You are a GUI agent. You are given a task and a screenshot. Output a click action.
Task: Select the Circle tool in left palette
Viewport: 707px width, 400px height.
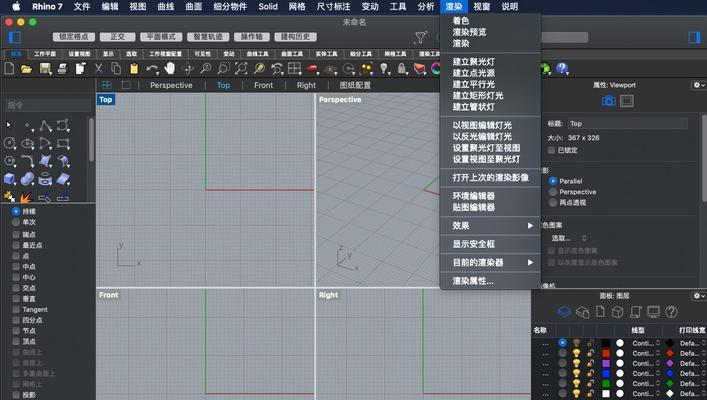[9, 143]
